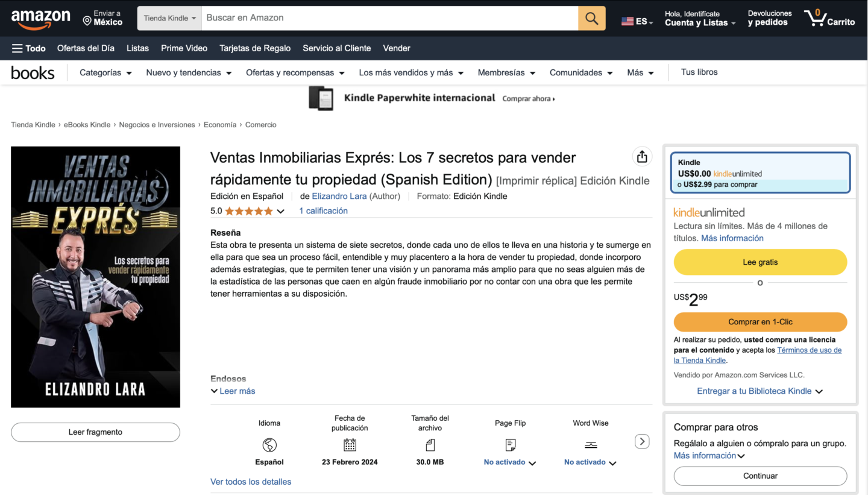Open the Prime Video menu item
This screenshot has width=868, height=495.
coord(184,48)
